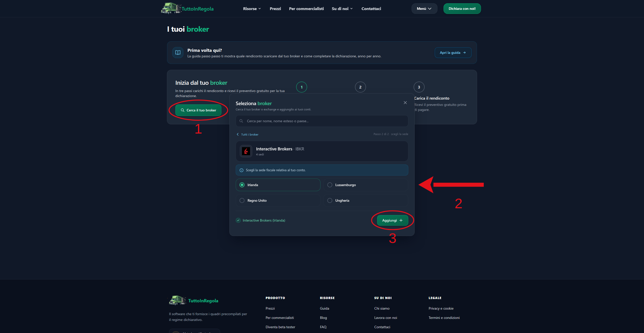The image size is (644, 333).
Task: Click the Aggiungi button
Action: 392,220
